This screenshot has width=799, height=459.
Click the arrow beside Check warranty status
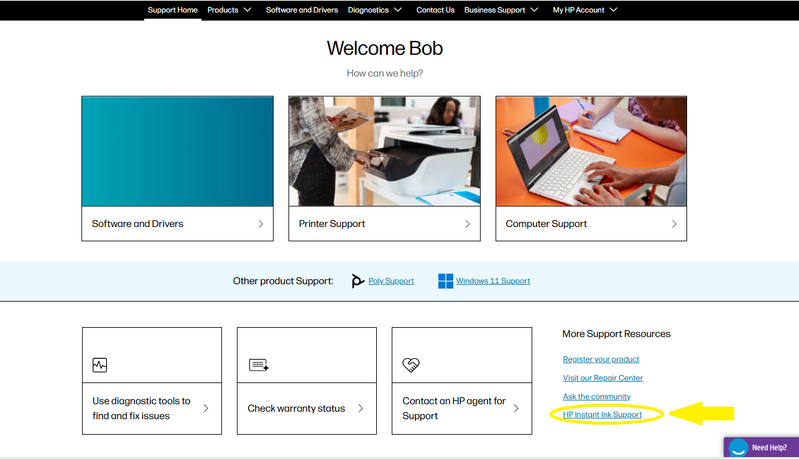tap(361, 408)
